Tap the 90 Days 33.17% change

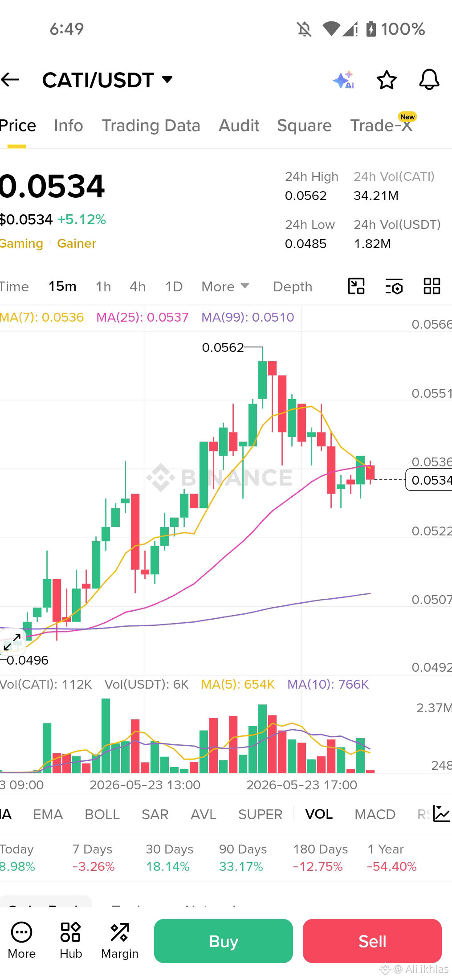click(243, 857)
